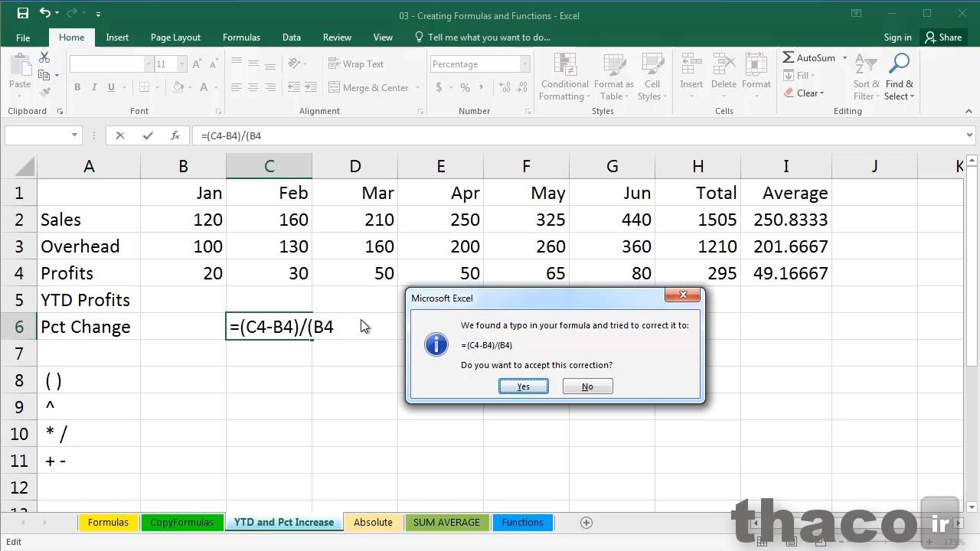Expand the formula bar with the chevron

pos(970,135)
